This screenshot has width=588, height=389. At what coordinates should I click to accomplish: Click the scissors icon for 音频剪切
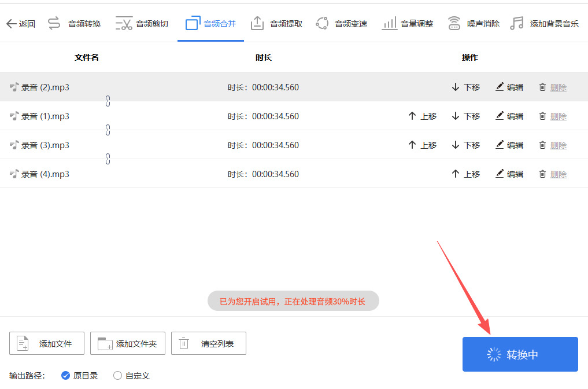[x=124, y=23]
